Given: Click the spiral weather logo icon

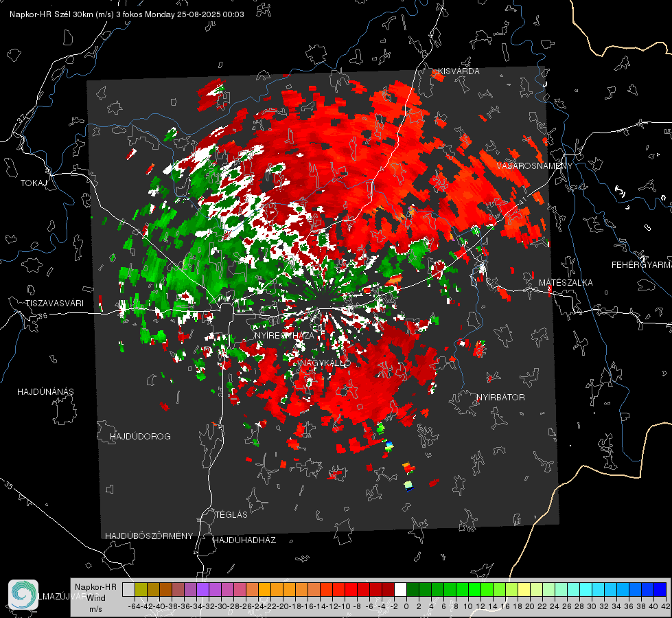Looking at the screenshot, I should coord(23,595).
